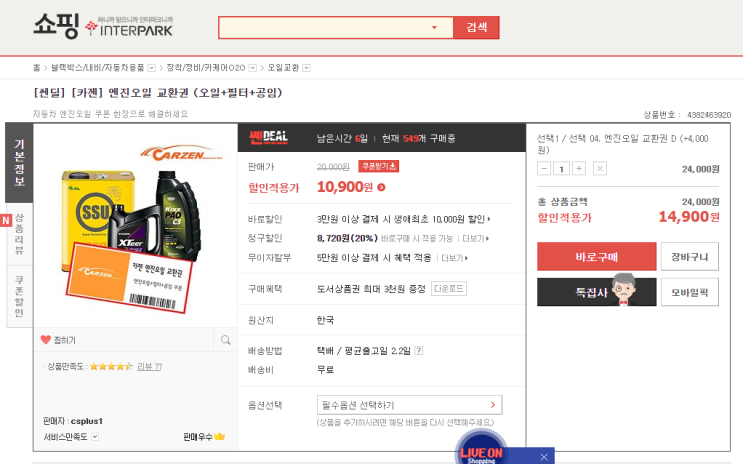Click the 모바일픽 button

[690, 292]
